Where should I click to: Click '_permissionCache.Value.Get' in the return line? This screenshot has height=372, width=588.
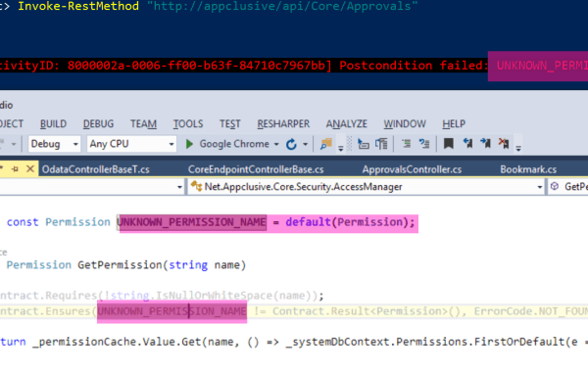click(x=117, y=342)
